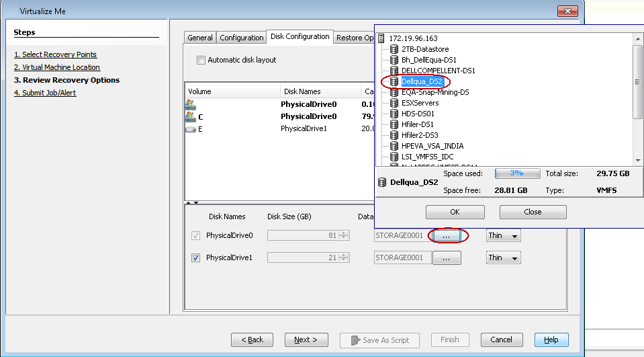Select the Disk Configuration tab

(300, 36)
